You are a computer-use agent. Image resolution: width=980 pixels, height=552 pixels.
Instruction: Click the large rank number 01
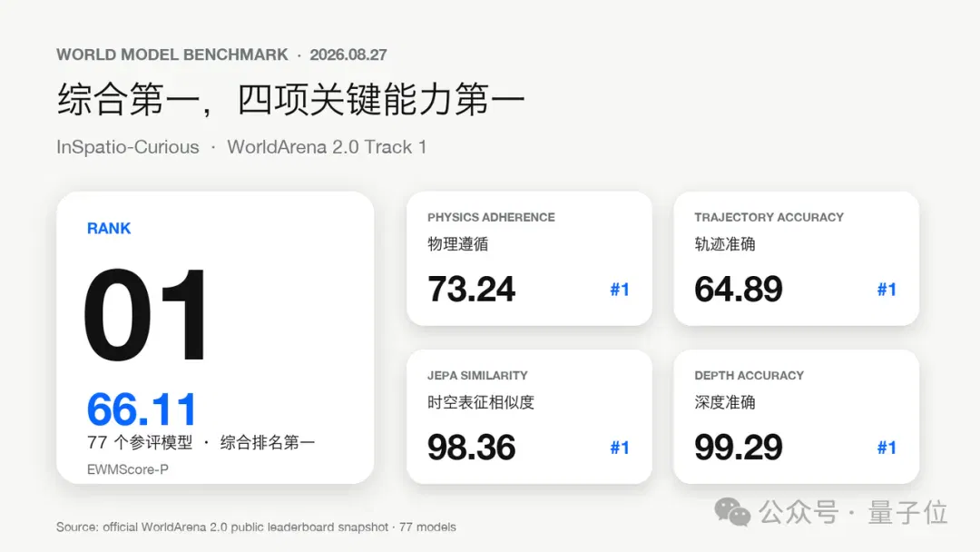[x=145, y=314]
